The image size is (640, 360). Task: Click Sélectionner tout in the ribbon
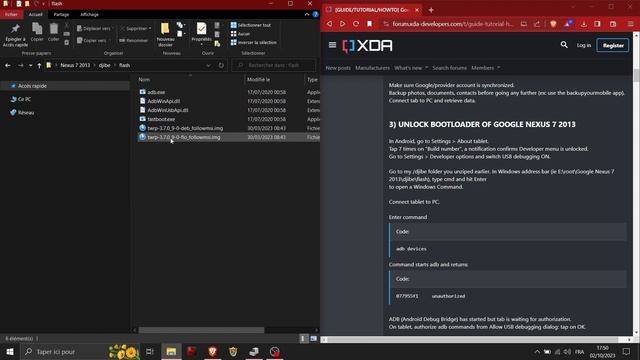click(x=251, y=25)
